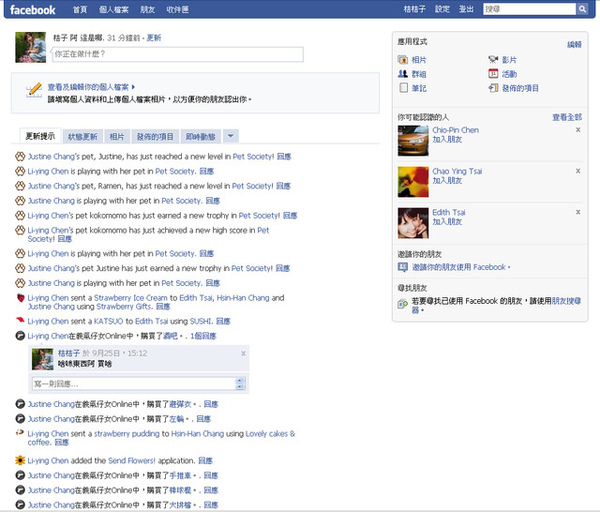Dismiss the Chio-Pin Chen suggestion
600x512 pixels.
click(578, 130)
